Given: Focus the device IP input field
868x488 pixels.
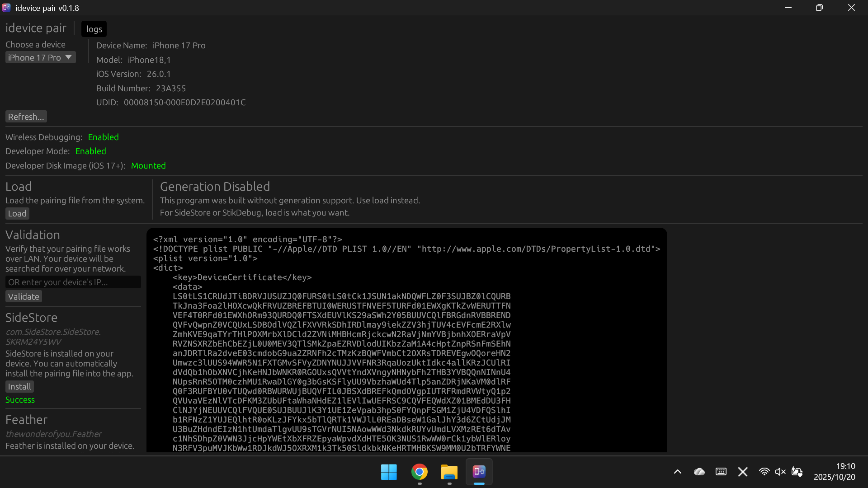Looking at the screenshot, I should 73,282.
